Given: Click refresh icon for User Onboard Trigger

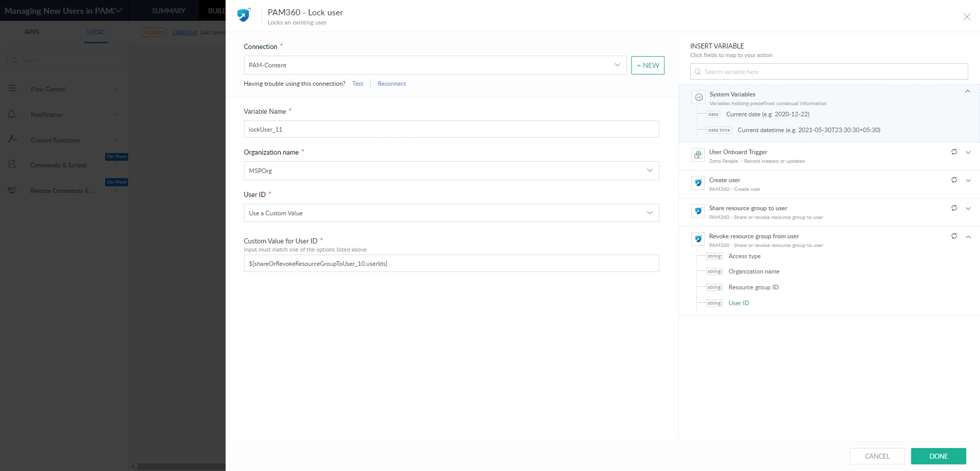Looking at the screenshot, I should click(953, 152).
